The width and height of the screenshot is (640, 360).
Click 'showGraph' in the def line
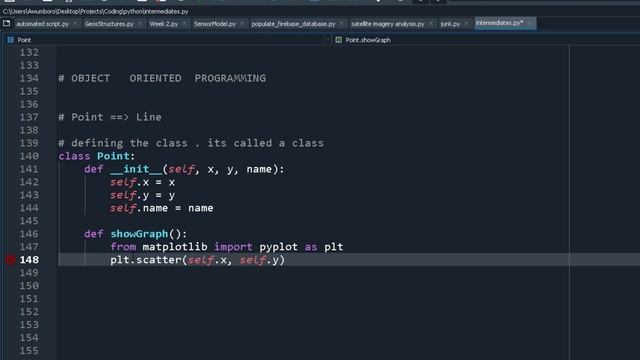coord(139,234)
